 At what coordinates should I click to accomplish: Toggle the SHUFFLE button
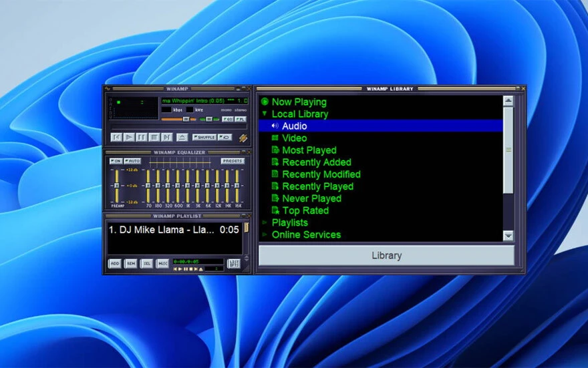click(204, 137)
